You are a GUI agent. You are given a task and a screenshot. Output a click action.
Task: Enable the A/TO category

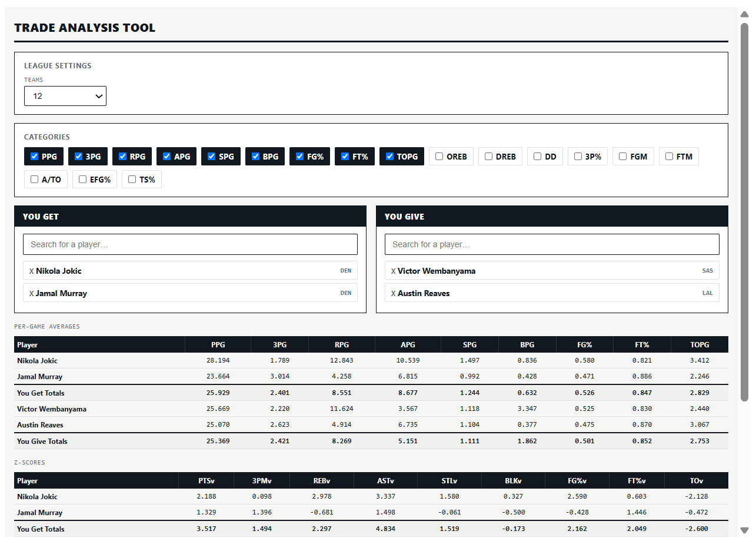34,180
